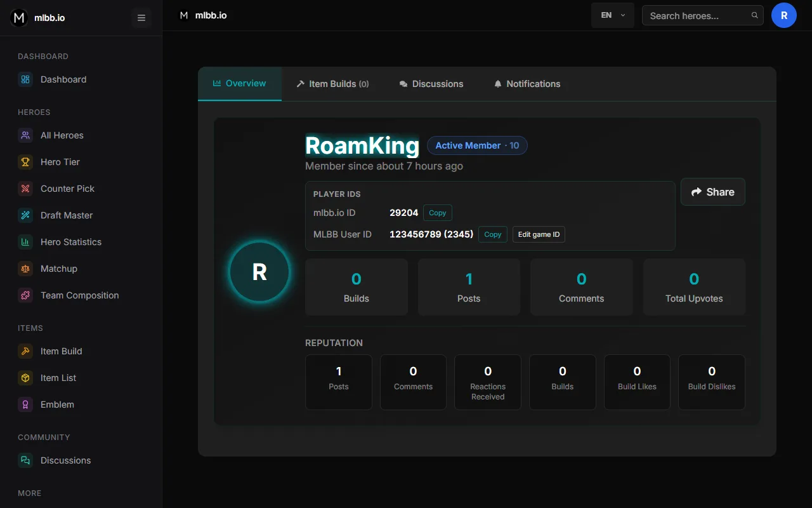Viewport: 812px width, 508px height.
Task: Switch to the Overview tab
Action: (x=240, y=84)
